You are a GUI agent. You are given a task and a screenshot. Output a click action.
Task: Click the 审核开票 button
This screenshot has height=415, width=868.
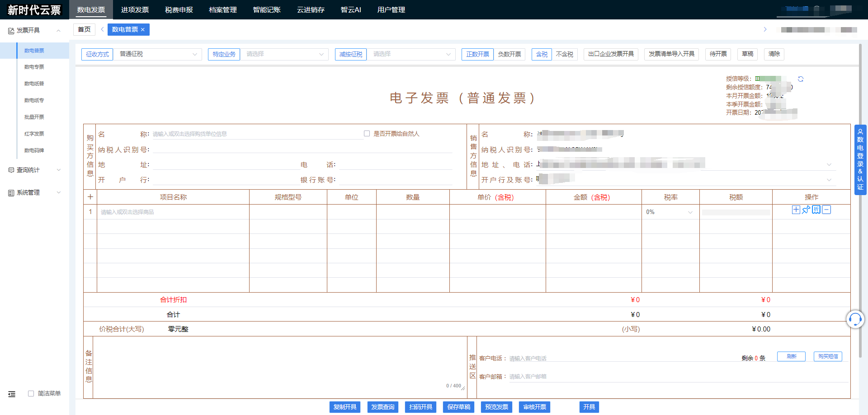(x=535, y=407)
